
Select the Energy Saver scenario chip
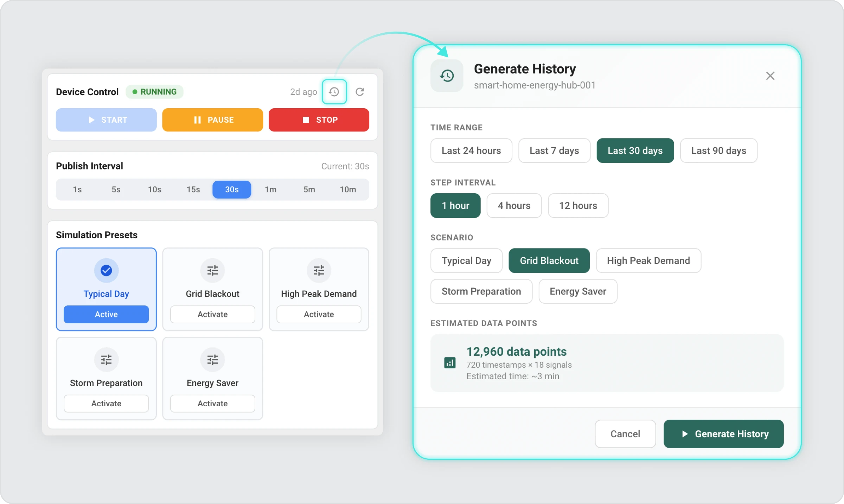point(578,291)
